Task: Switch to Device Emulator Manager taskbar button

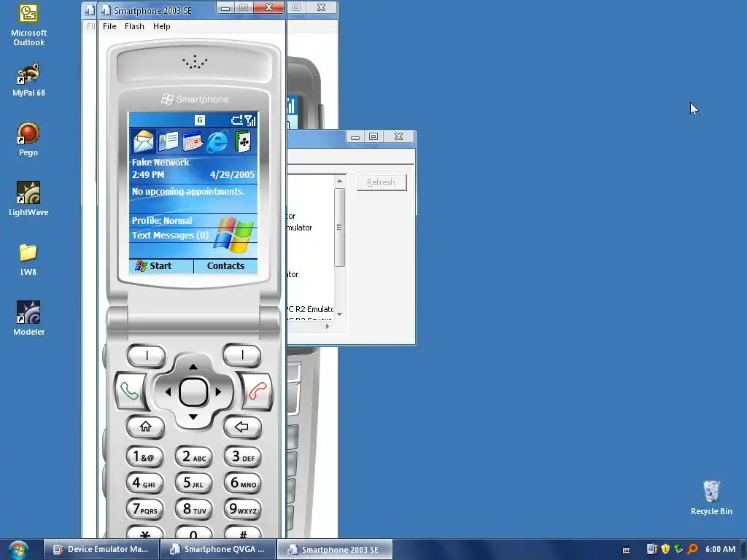Action: (101, 549)
